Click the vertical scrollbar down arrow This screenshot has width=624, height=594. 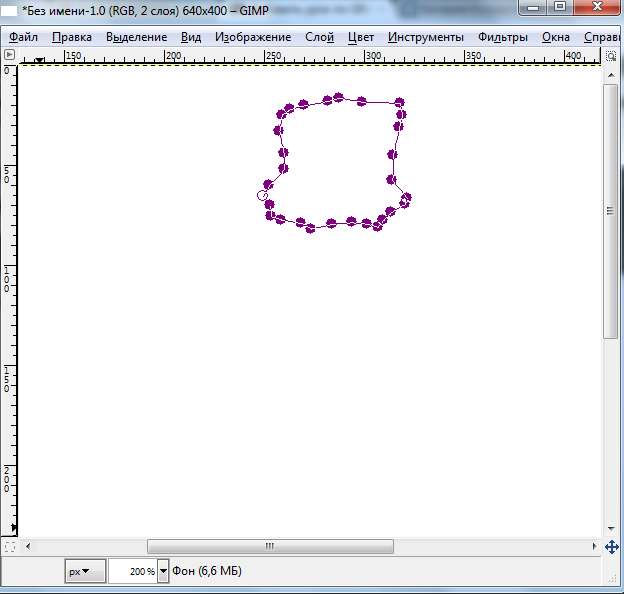611,528
